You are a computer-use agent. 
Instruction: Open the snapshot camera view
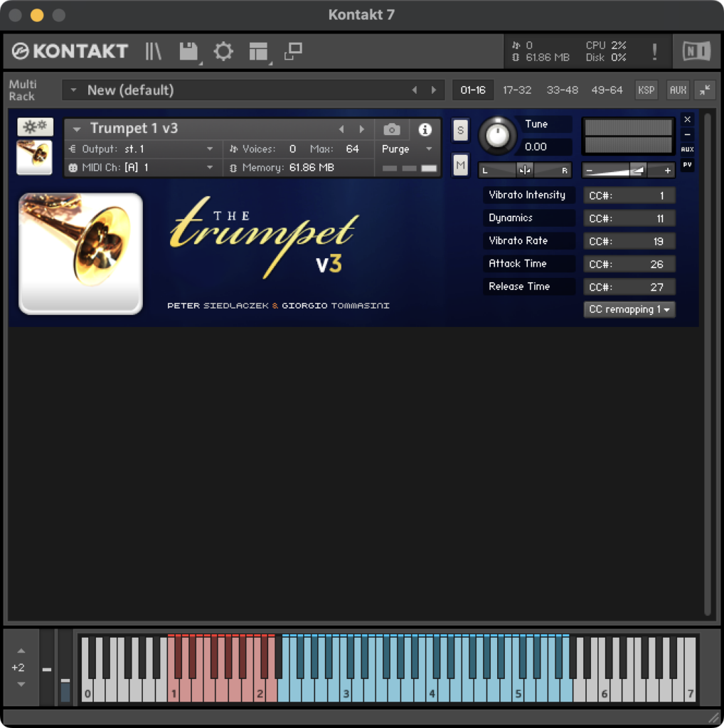[x=392, y=129]
